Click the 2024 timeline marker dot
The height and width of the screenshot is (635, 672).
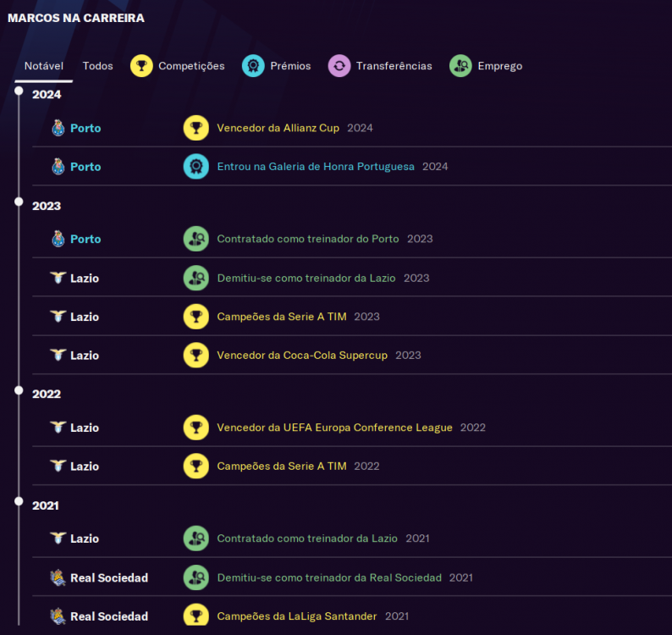tap(19, 91)
